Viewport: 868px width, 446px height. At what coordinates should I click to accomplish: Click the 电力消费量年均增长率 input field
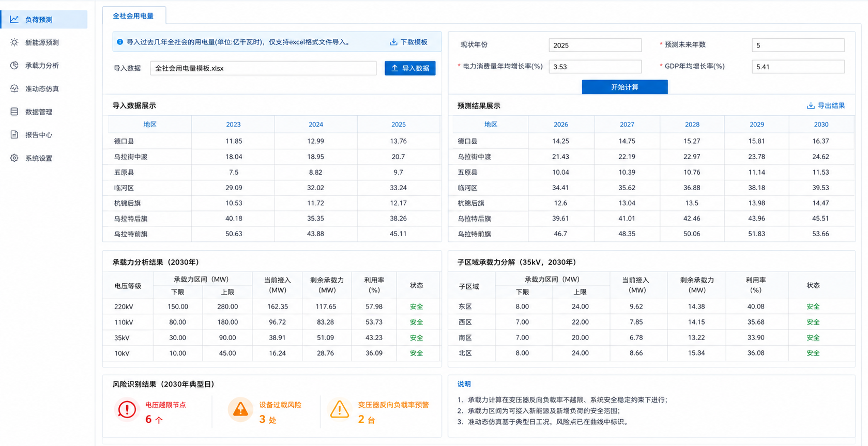point(595,67)
